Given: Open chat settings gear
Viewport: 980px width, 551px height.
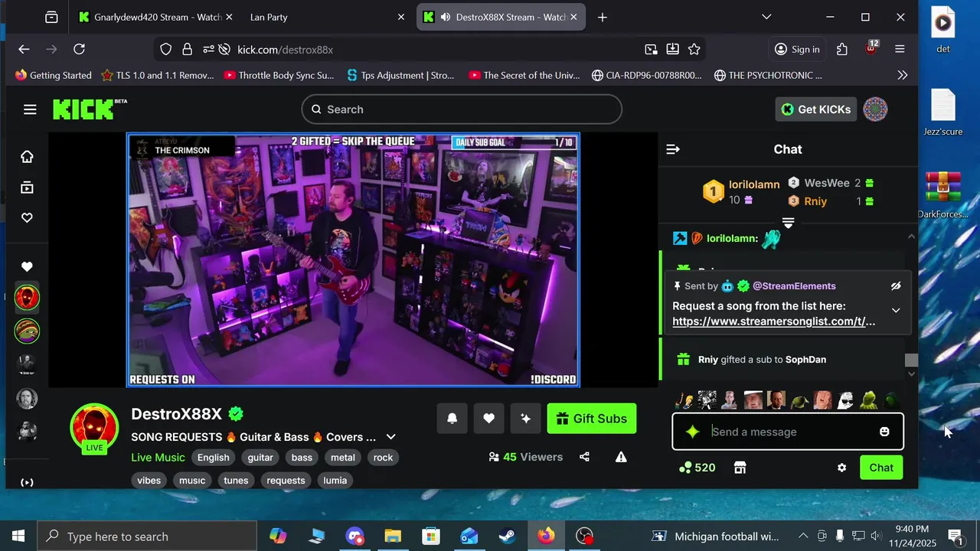Looking at the screenshot, I should pyautogui.click(x=841, y=468).
